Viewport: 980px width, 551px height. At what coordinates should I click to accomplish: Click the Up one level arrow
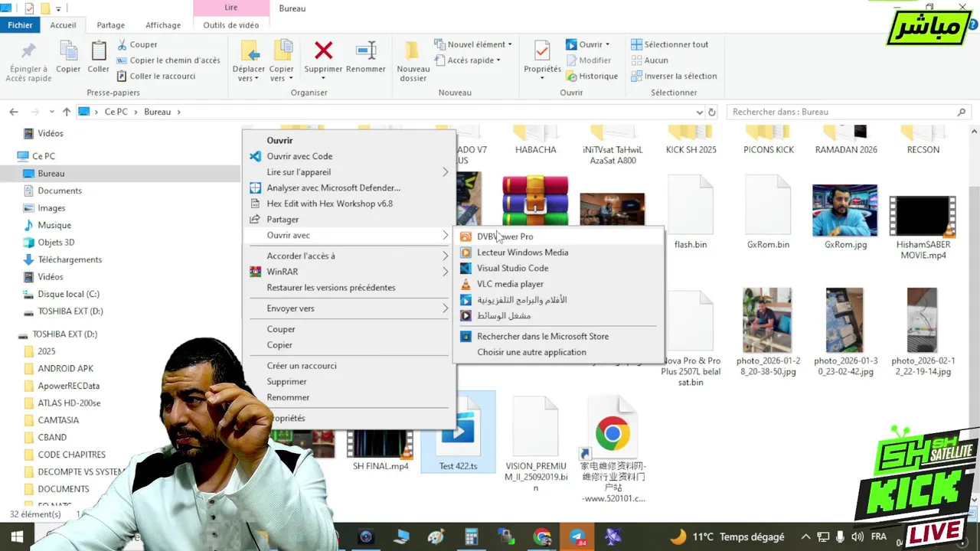click(67, 112)
